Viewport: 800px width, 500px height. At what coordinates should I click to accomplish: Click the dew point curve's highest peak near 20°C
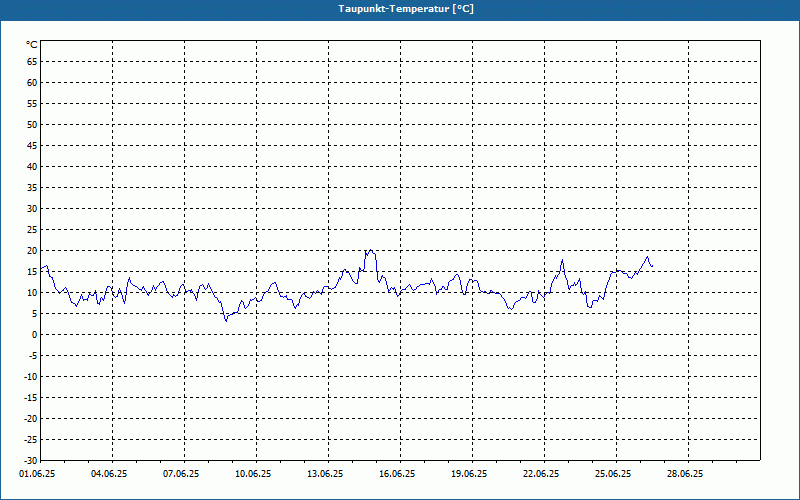pos(370,250)
